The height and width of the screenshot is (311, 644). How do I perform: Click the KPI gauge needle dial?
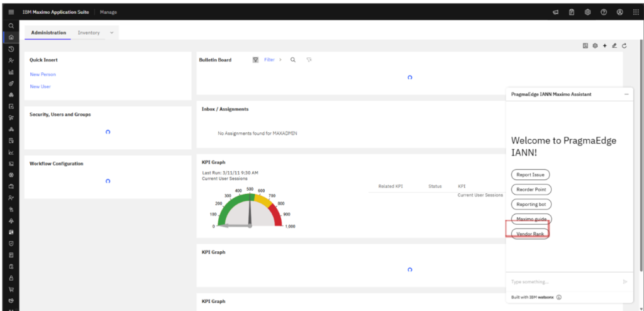pyautogui.click(x=250, y=209)
